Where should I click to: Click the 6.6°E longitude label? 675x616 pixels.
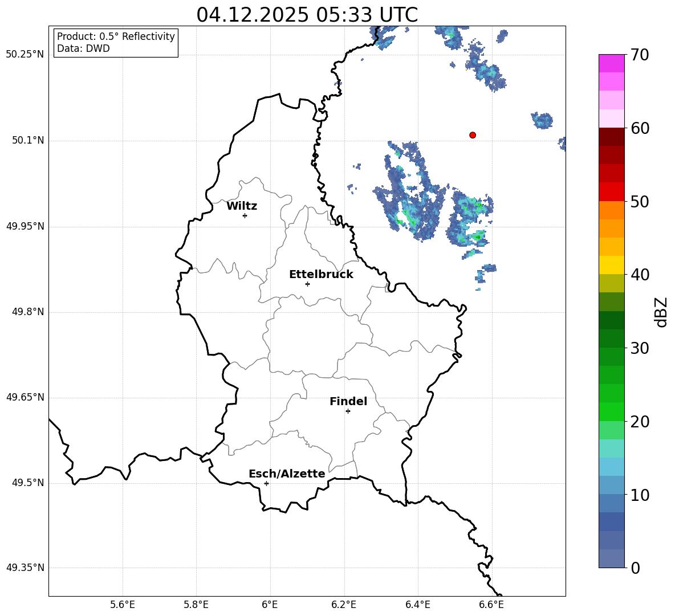(491, 605)
